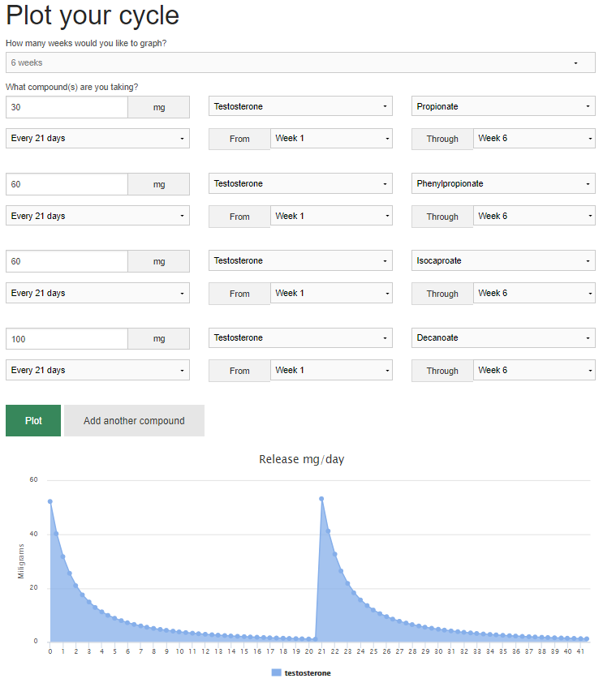The width and height of the screenshot is (616, 683).
Task: Open the first Every 21 days frequency dropdown
Action: click(97, 138)
